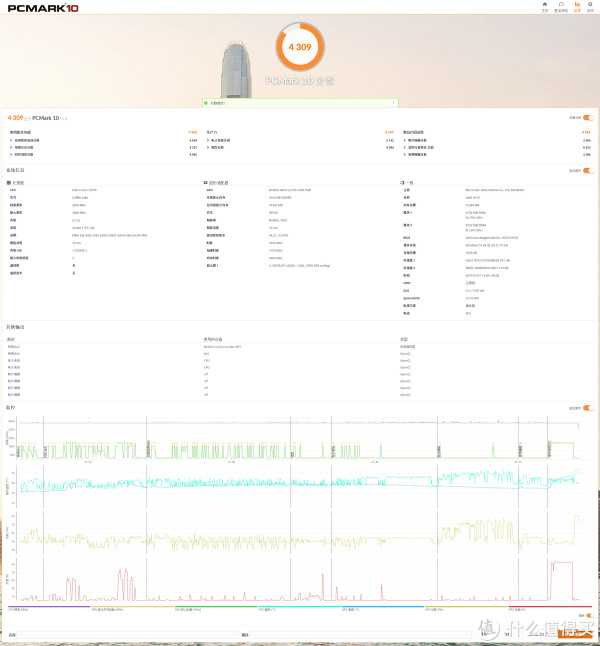
Task: Toggle the 系统信息 section switch
Action: coord(588,171)
